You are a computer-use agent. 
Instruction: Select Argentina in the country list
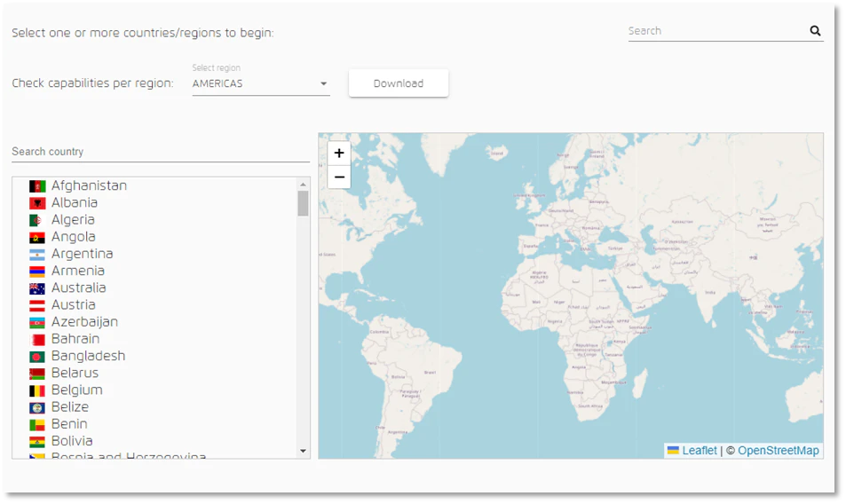[x=82, y=254]
